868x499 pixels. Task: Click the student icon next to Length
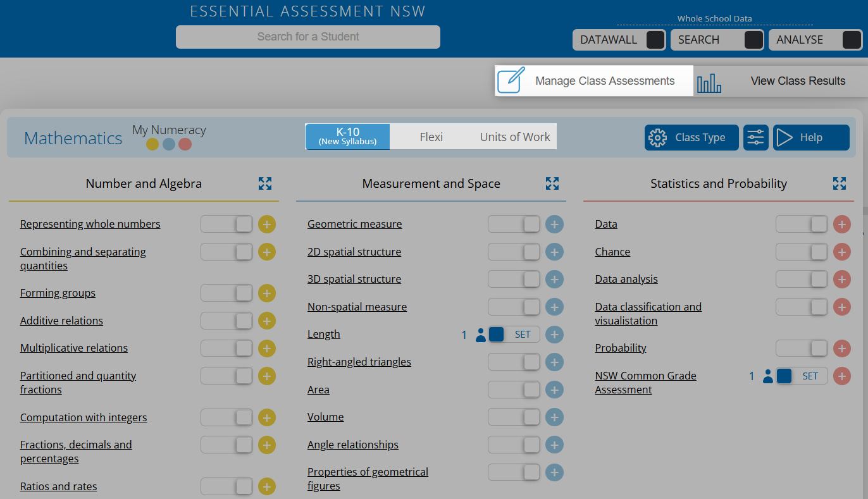point(480,335)
